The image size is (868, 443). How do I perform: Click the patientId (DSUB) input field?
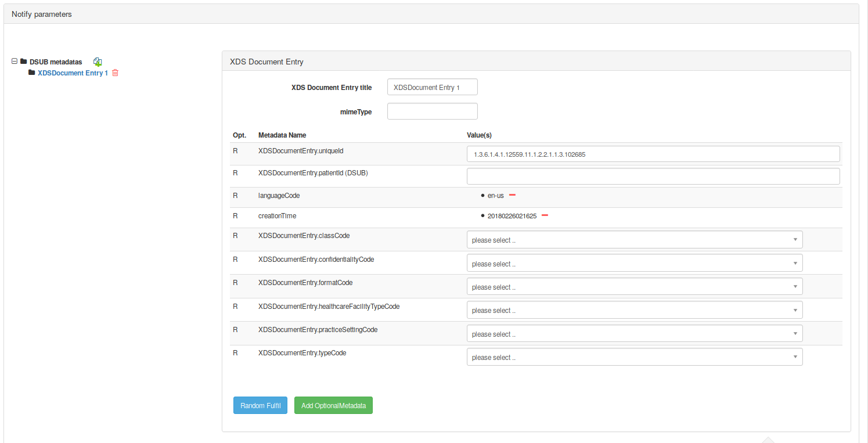[x=653, y=176]
